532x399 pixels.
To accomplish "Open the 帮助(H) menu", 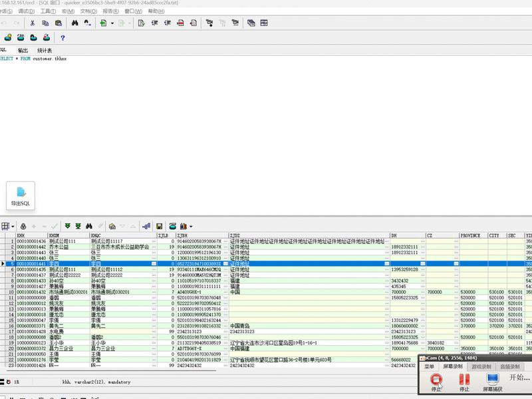I will click(156, 11).
